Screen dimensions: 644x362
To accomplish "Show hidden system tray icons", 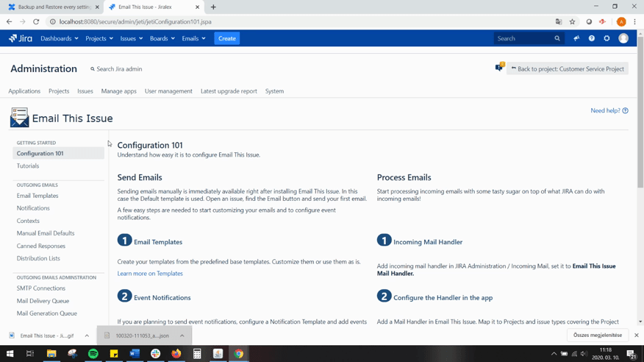I will 554,353.
